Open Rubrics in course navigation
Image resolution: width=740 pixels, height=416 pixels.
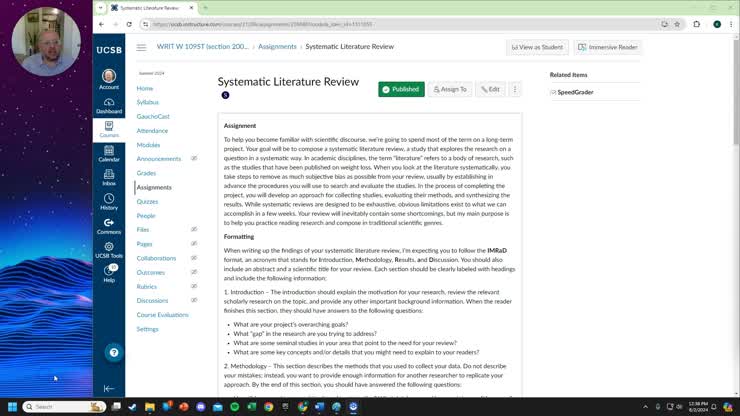coord(147,287)
